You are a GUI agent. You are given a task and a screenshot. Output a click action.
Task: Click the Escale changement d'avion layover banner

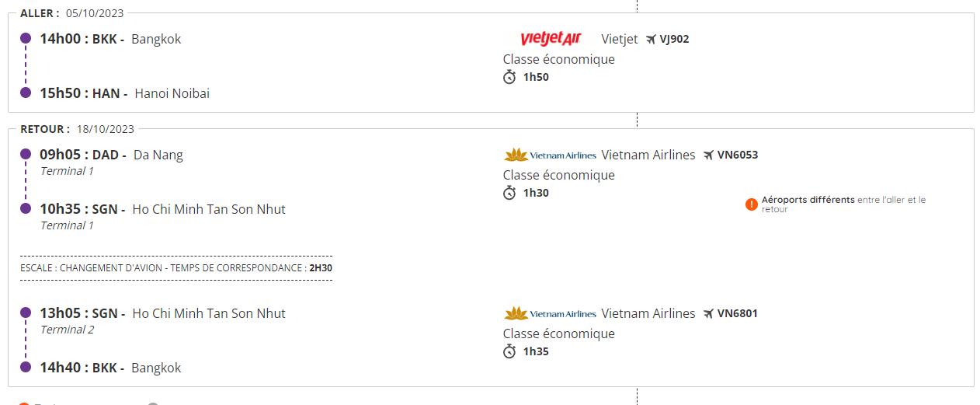[176, 267]
